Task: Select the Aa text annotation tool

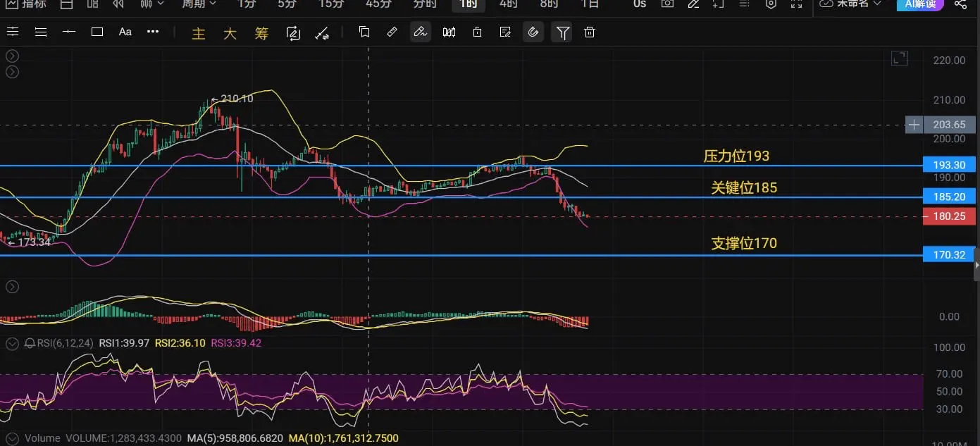Action: [x=125, y=32]
